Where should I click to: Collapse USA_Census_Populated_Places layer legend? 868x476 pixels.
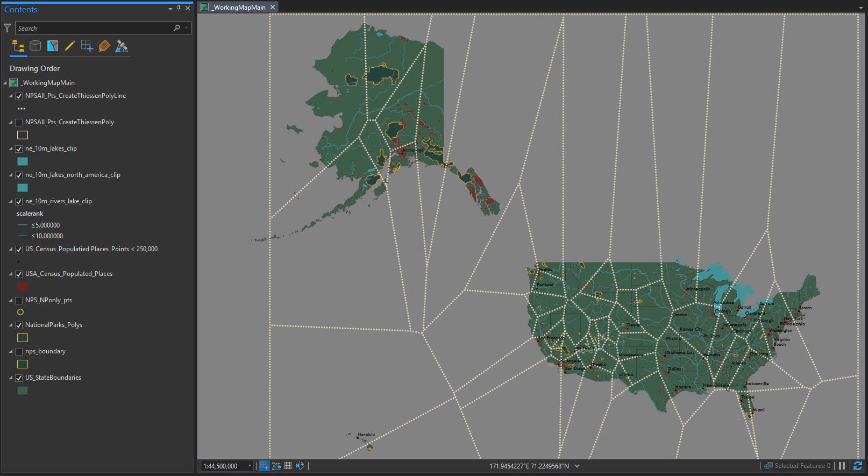(x=11, y=274)
